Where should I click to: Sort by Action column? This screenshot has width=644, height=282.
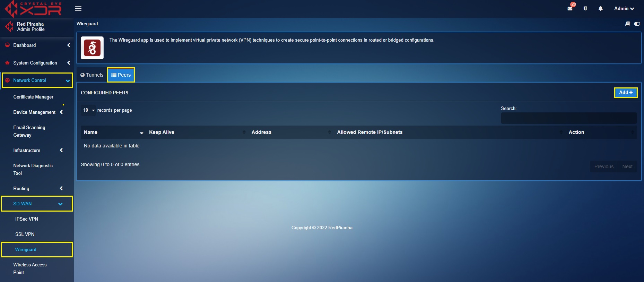click(602, 132)
